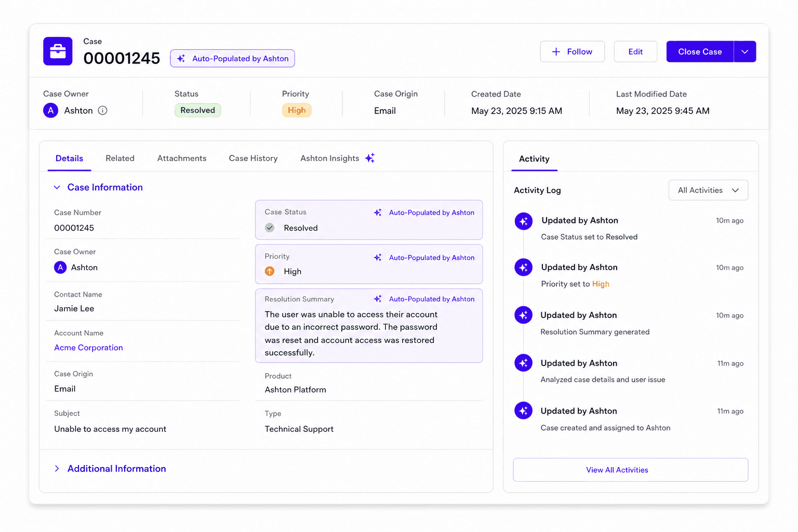This screenshot has width=798, height=532.
Task: Click Case Status set to Resolved entry
Action: (589, 237)
